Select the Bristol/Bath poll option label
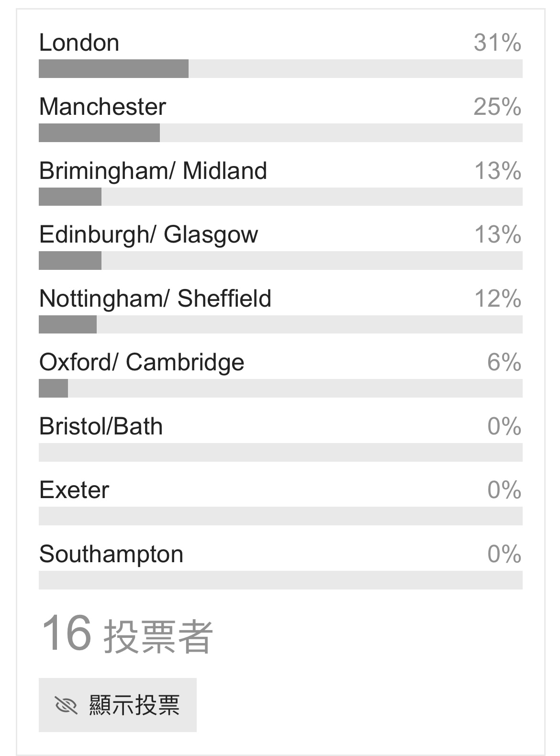Image resolution: width=560 pixels, height=756 pixels. (x=101, y=426)
